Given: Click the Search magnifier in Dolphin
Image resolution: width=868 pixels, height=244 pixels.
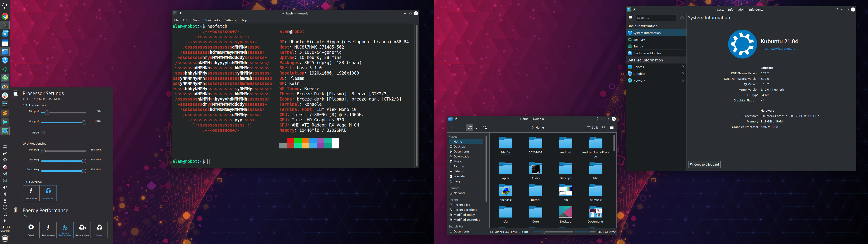Looking at the screenshot, I should click(x=604, y=127).
